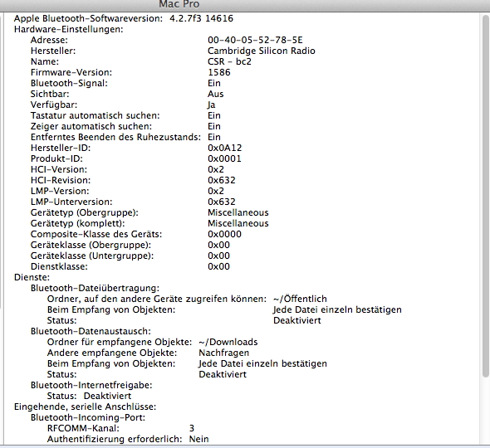Click the Bluetooth-Datenaustausch heading
Viewport: 490px width, 448px height.
(x=91, y=331)
